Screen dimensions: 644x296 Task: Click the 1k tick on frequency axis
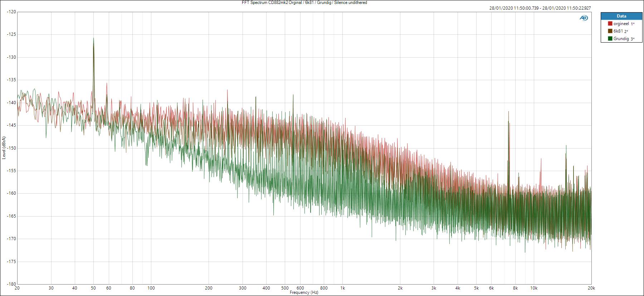click(x=342, y=288)
